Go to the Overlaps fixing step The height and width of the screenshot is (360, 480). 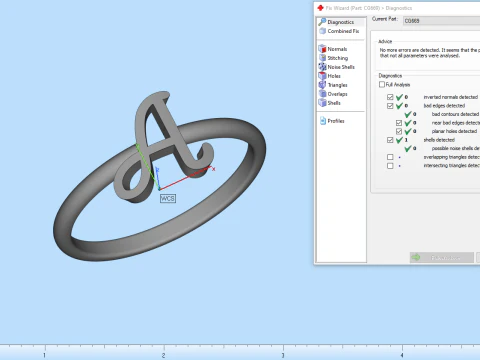point(333,94)
